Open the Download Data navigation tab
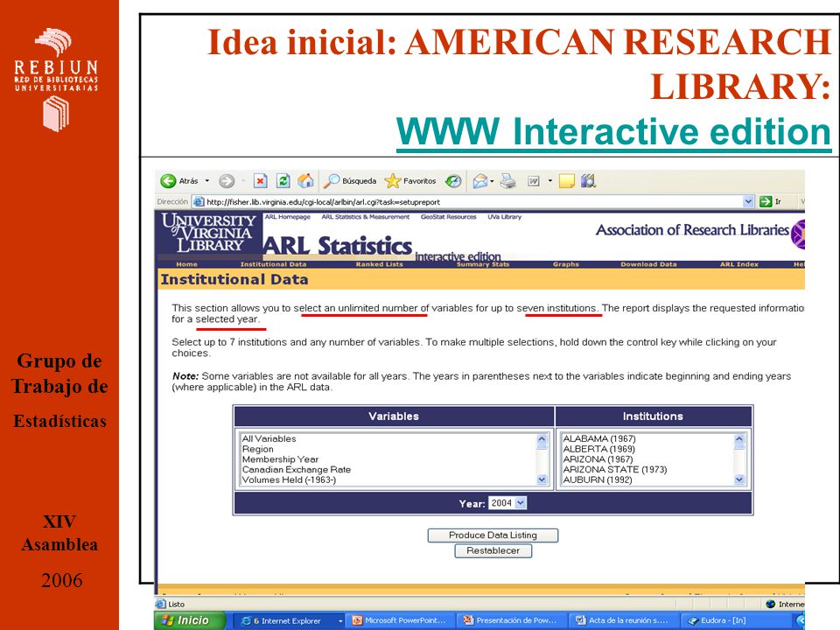Image resolution: width=840 pixels, height=630 pixels. [648, 264]
